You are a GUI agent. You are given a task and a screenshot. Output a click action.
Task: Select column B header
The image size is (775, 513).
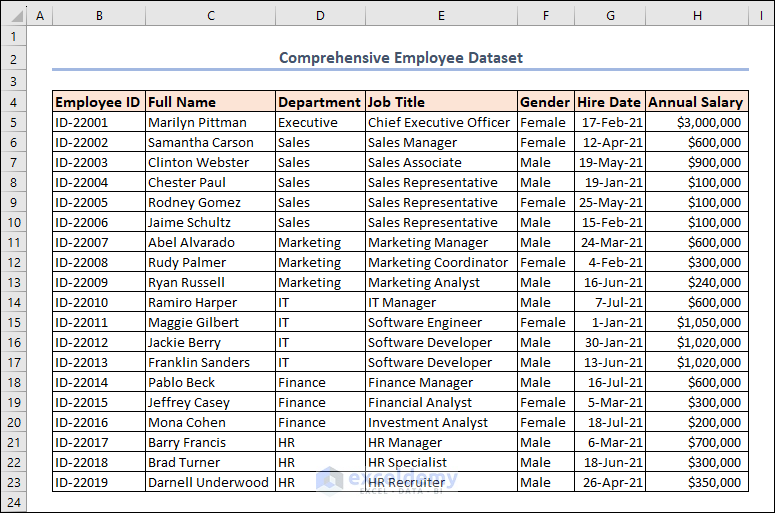pyautogui.click(x=98, y=15)
